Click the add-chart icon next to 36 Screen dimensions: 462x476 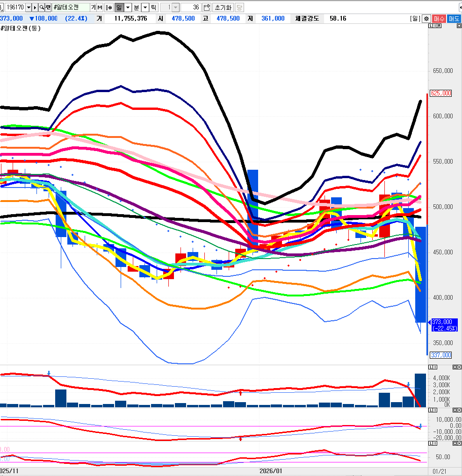[x=206, y=7]
